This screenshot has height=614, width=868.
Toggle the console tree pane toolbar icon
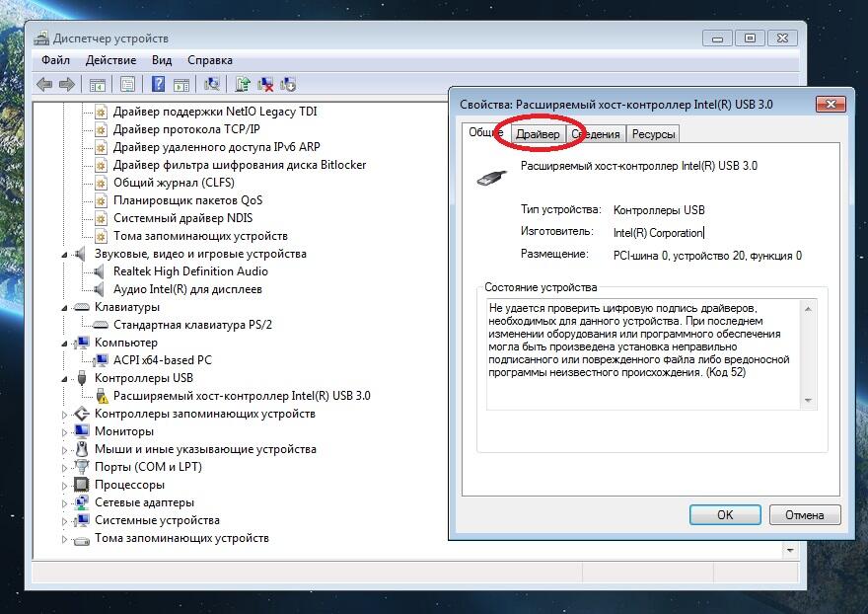(x=98, y=85)
